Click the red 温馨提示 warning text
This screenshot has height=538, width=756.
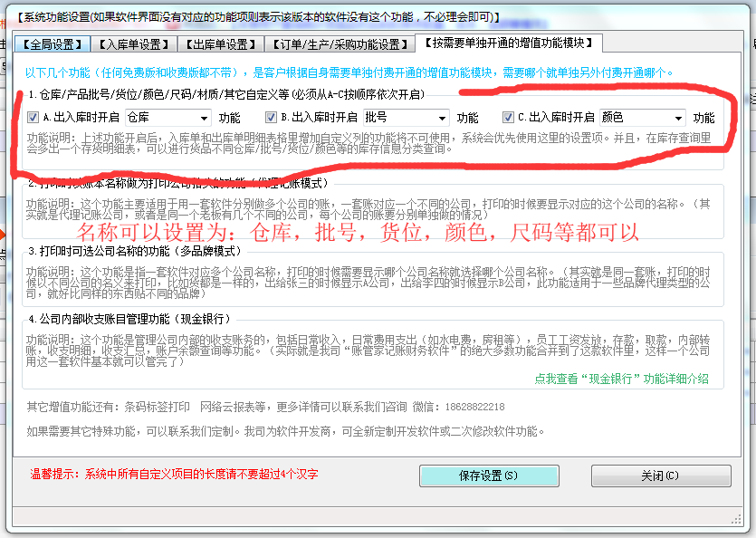[x=174, y=474]
